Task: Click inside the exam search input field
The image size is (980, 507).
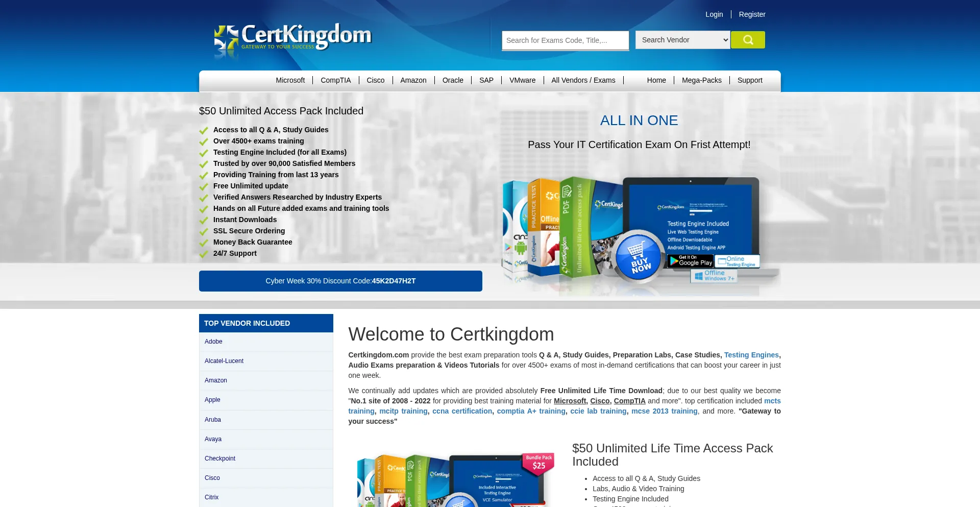Action: [x=565, y=40]
